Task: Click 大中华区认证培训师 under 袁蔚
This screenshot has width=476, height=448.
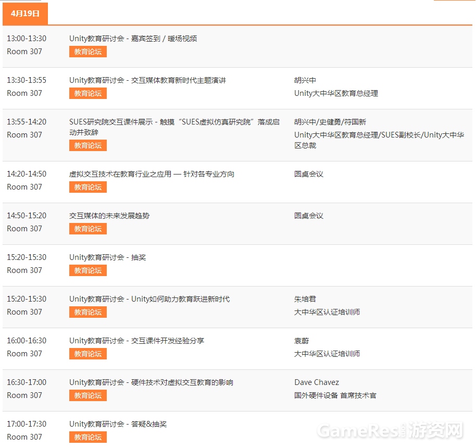Action: pos(327,354)
